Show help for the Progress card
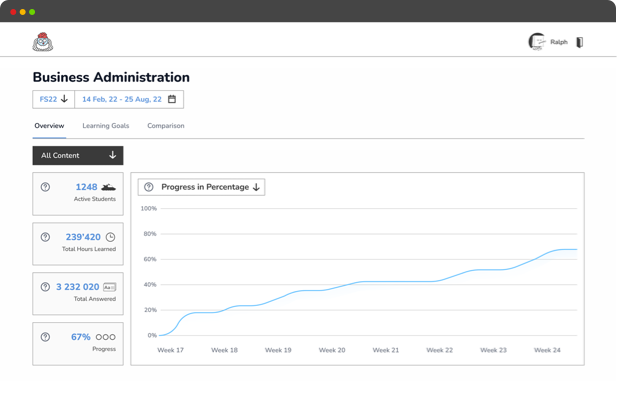The height and width of the screenshot is (397, 617). click(45, 337)
